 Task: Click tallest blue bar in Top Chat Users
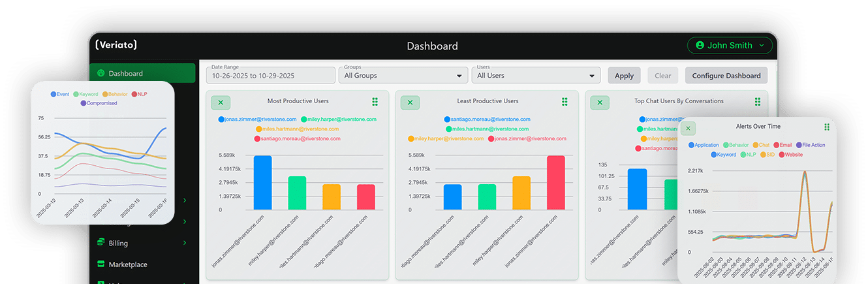[637, 189]
